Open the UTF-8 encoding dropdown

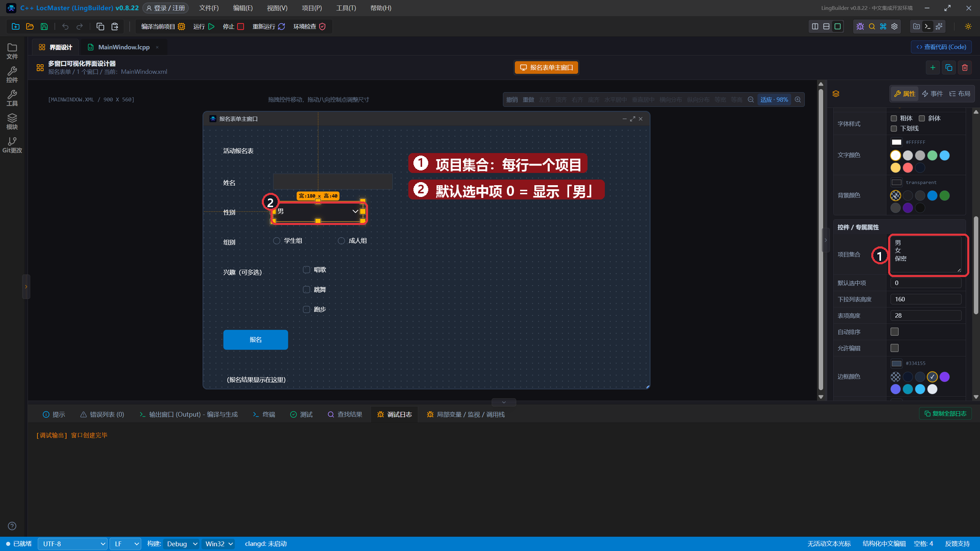click(73, 544)
